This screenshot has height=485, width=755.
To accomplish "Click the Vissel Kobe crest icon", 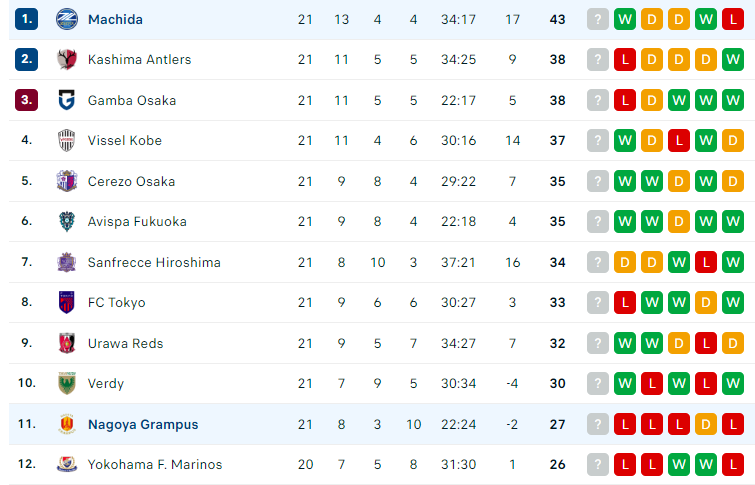I will pyautogui.click(x=66, y=141).
